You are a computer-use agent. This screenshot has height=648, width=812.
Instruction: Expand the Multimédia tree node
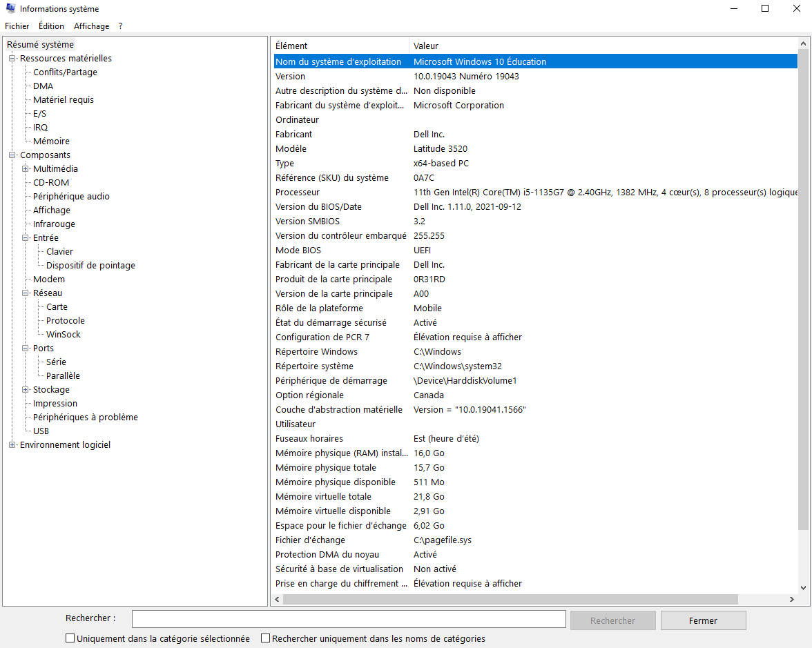pos(25,169)
